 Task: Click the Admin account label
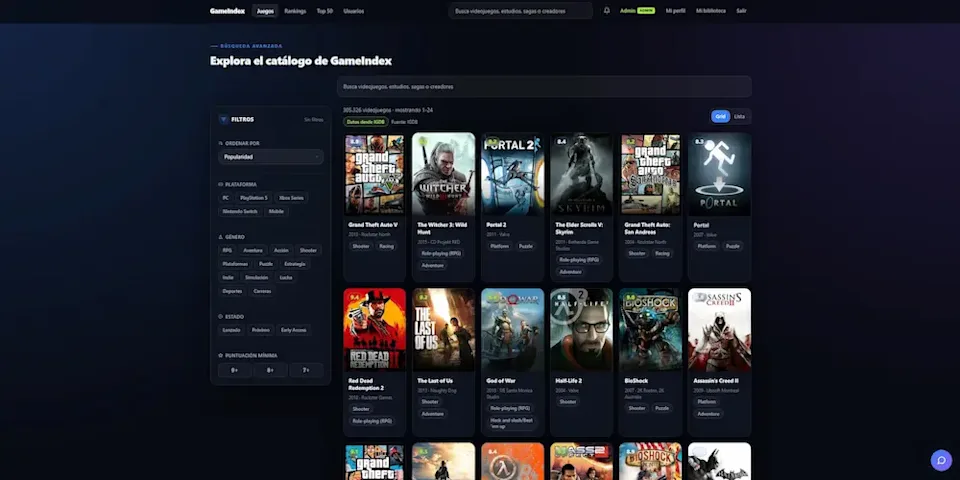coord(628,11)
